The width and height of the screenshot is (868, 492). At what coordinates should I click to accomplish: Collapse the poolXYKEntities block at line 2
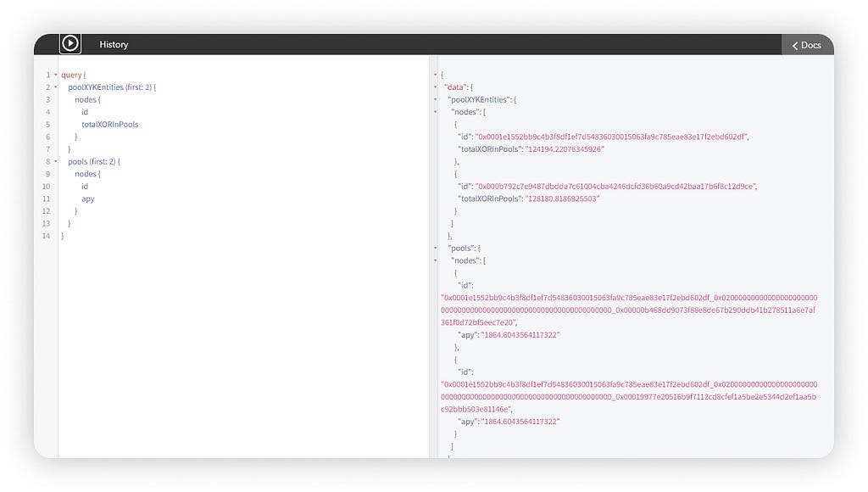click(x=55, y=87)
